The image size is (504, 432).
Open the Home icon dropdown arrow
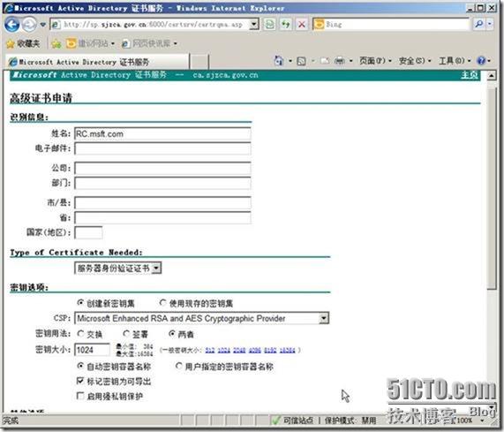(x=290, y=60)
